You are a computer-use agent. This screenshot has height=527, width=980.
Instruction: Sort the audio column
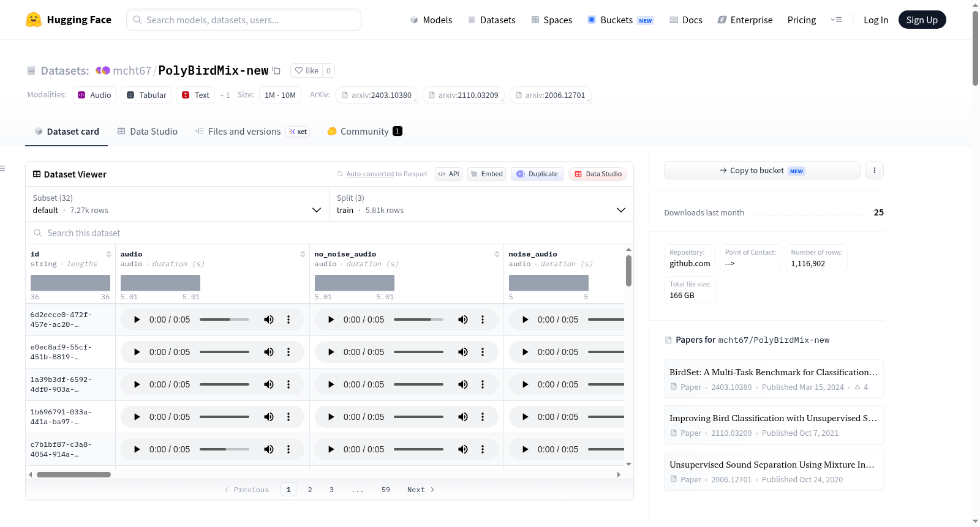303,254
